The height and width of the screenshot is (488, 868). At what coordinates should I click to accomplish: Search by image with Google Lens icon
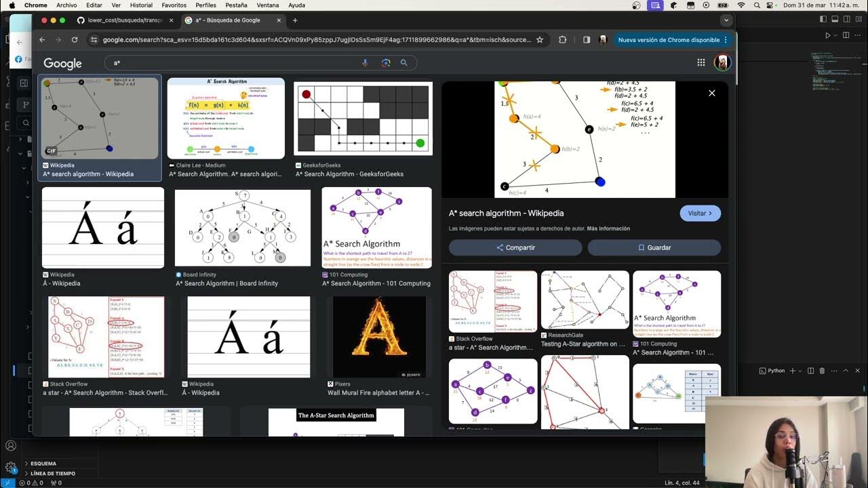386,63
